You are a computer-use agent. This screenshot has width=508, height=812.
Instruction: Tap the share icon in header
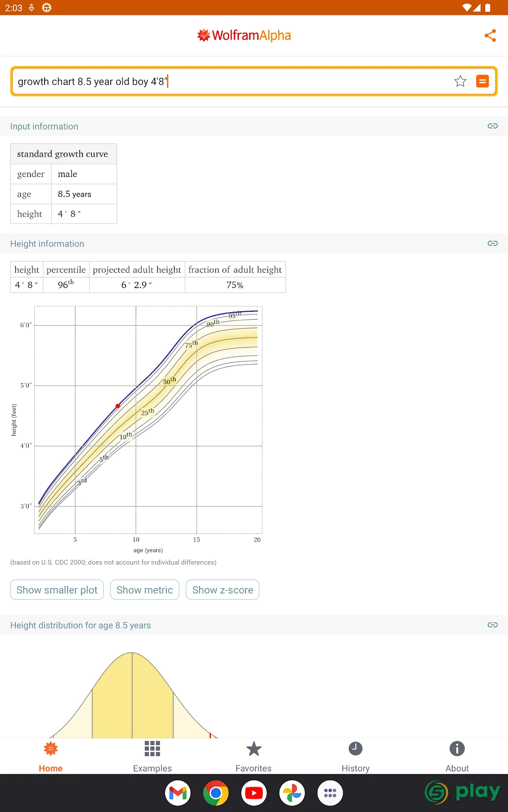click(490, 36)
